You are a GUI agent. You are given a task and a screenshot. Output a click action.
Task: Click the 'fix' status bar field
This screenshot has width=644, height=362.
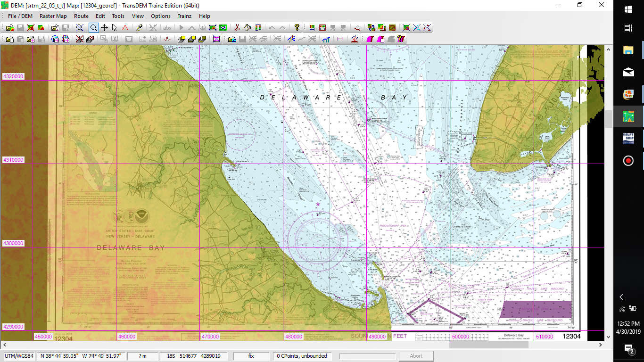[251, 356]
